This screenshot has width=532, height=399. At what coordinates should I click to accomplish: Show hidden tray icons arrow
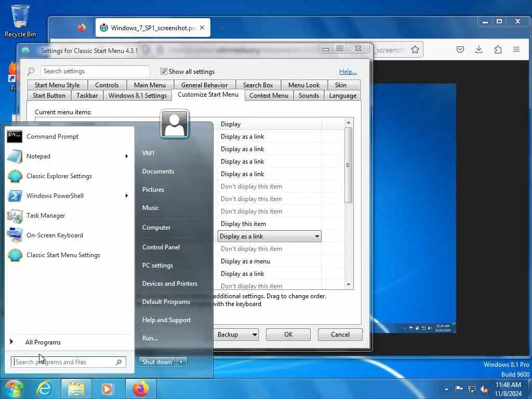click(x=446, y=389)
